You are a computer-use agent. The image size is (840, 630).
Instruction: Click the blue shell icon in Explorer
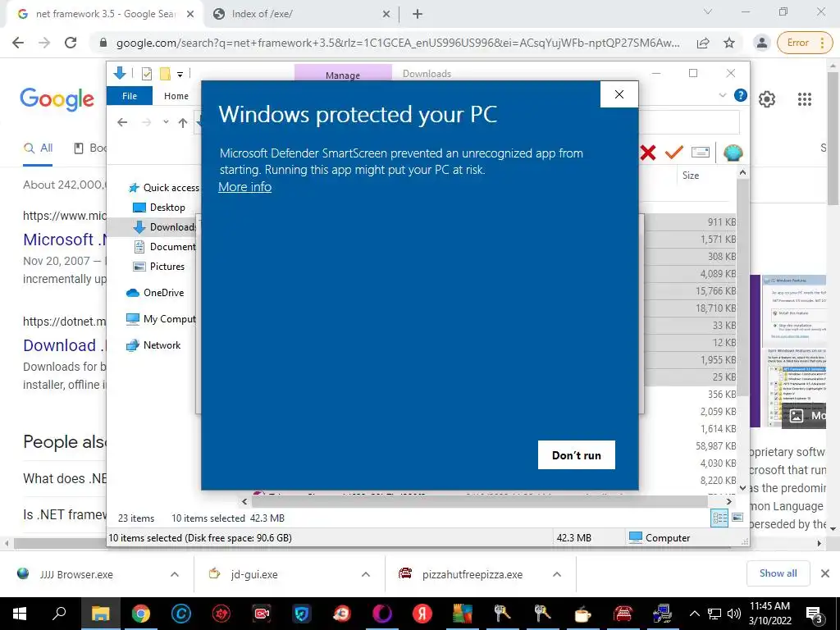[733, 153]
